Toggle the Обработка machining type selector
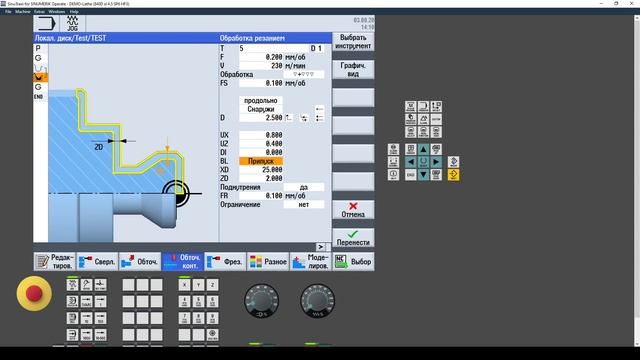The width and height of the screenshot is (640, 360). coord(304,74)
